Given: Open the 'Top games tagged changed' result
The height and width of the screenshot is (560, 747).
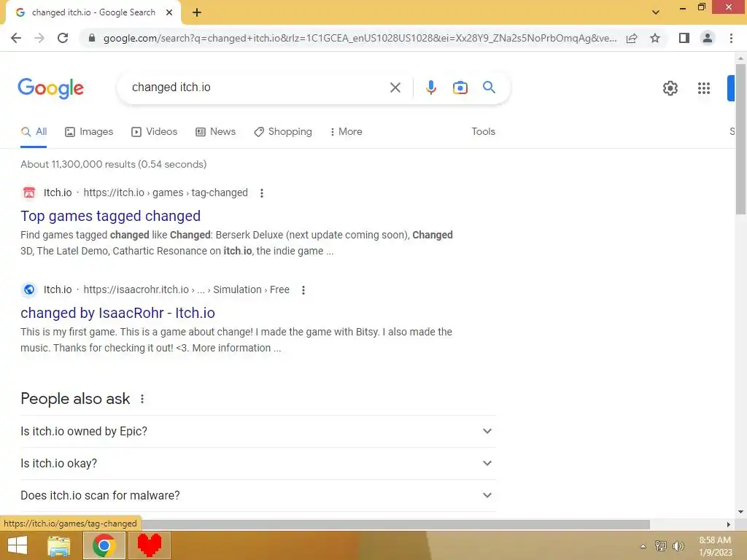Looking at the screenshot, I should pos(111,216).
